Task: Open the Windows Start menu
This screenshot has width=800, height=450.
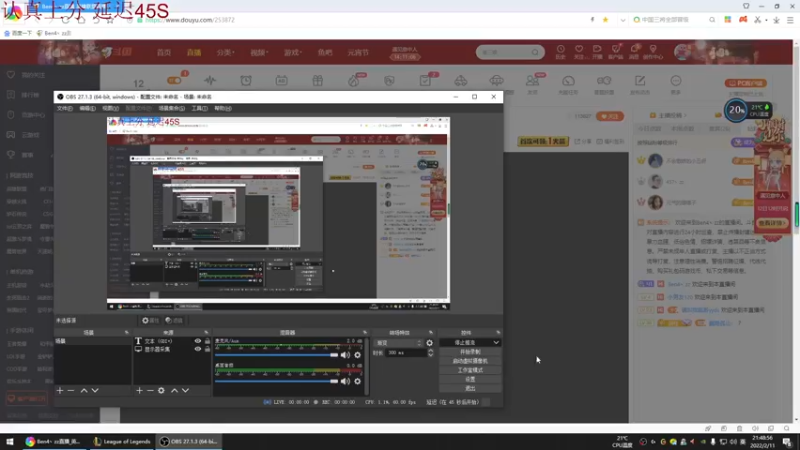Action: coord(10,442)
